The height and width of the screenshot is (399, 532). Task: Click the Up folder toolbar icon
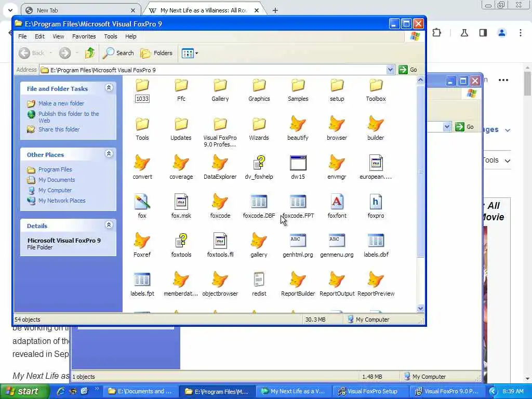(x=90, y=53)
